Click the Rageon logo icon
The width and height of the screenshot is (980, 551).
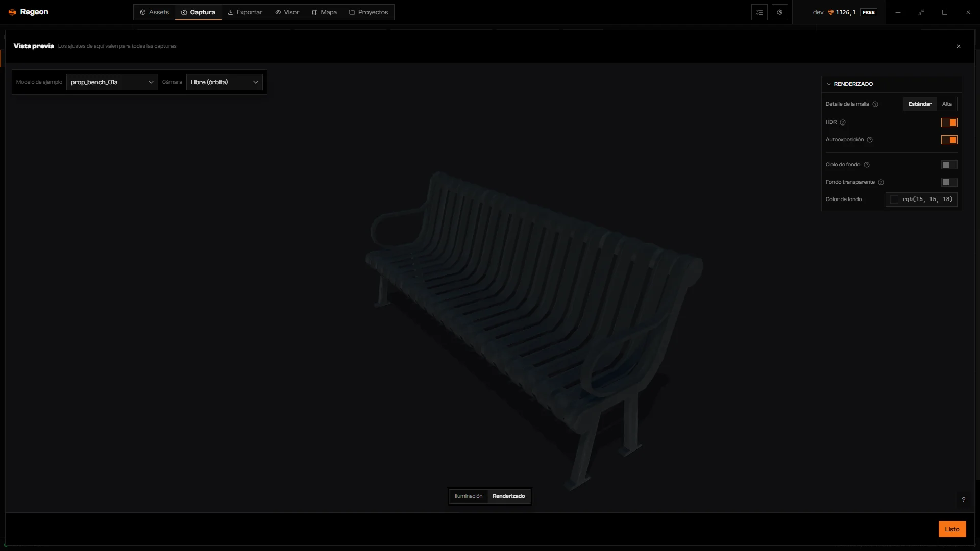click(12, 12)
